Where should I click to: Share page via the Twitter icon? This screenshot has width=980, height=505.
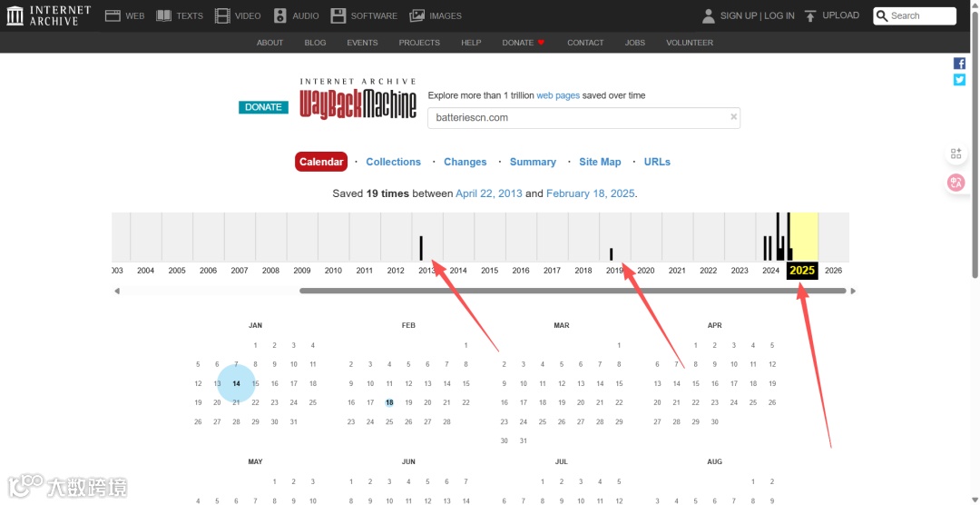(959, 79)
